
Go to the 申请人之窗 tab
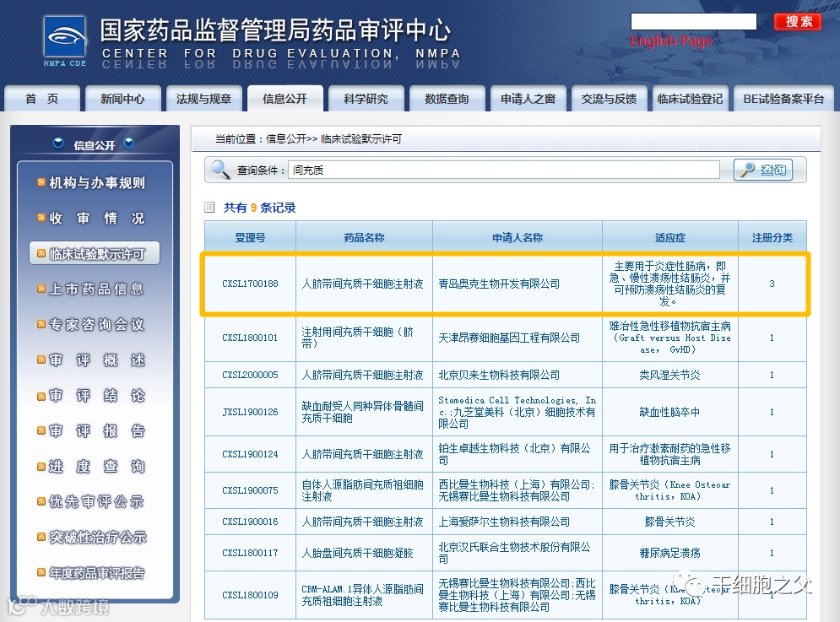528,99
